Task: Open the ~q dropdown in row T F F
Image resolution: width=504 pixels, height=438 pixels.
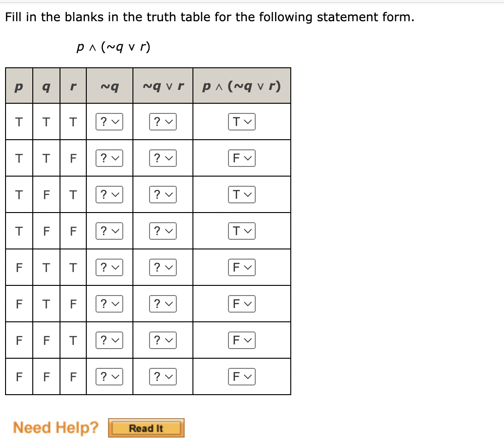Action: (109, 231)
